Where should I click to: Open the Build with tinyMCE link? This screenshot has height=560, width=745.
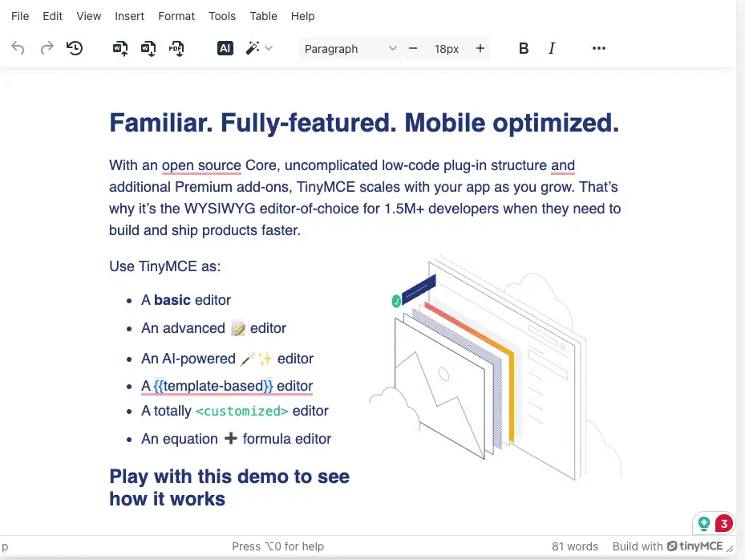(667, 546)
